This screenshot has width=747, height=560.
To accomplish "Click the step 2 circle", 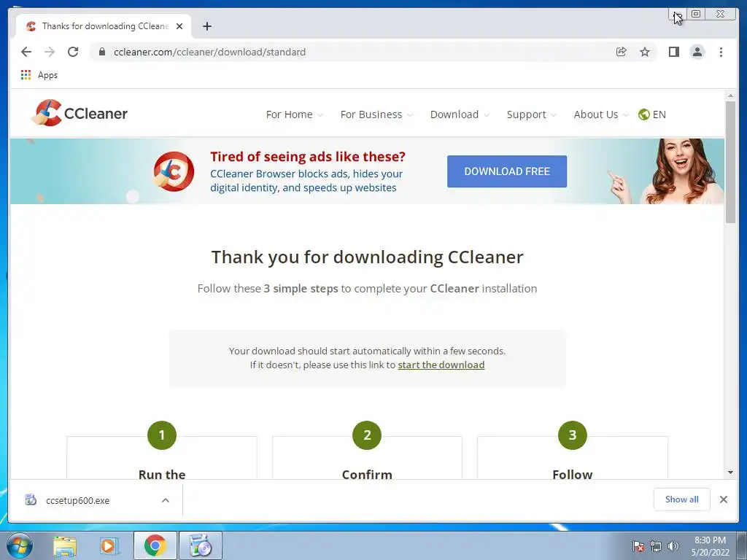I will coord(367,435).
